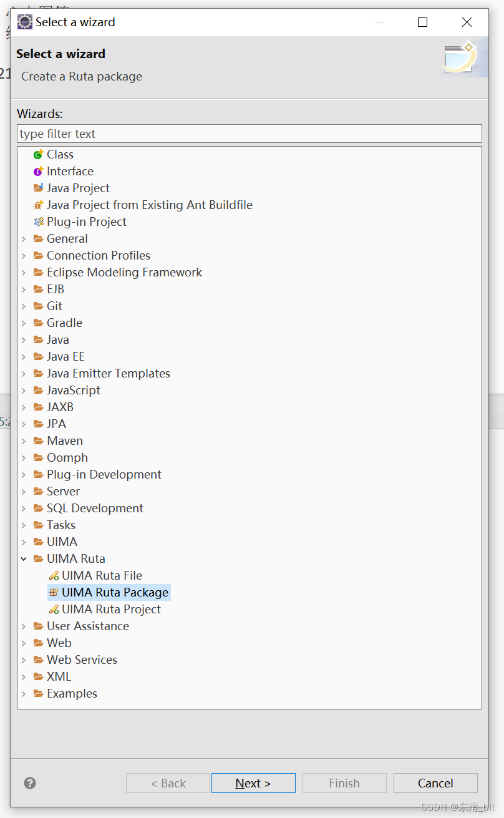
Task: Click the XML folder icon
Action: pos(38,676)
